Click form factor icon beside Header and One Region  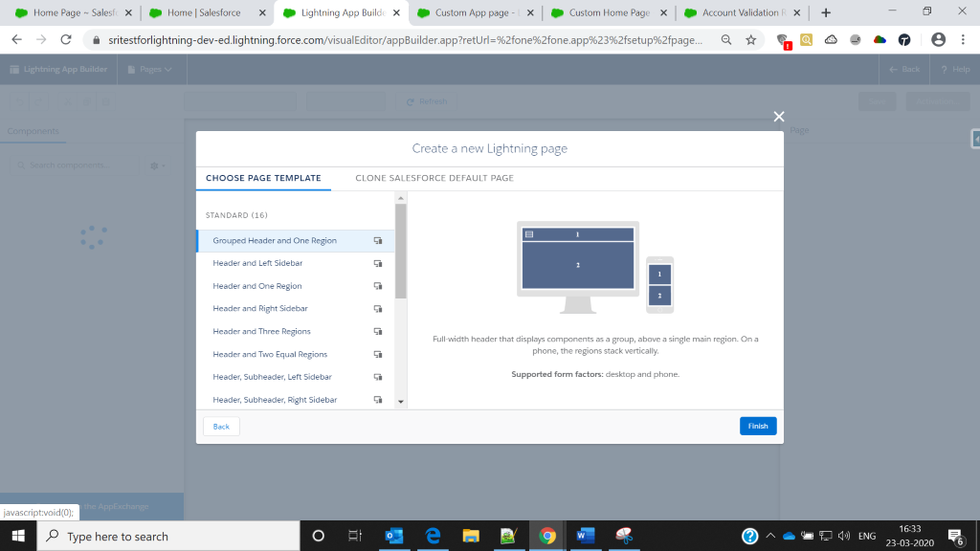(x=378, y=286)
